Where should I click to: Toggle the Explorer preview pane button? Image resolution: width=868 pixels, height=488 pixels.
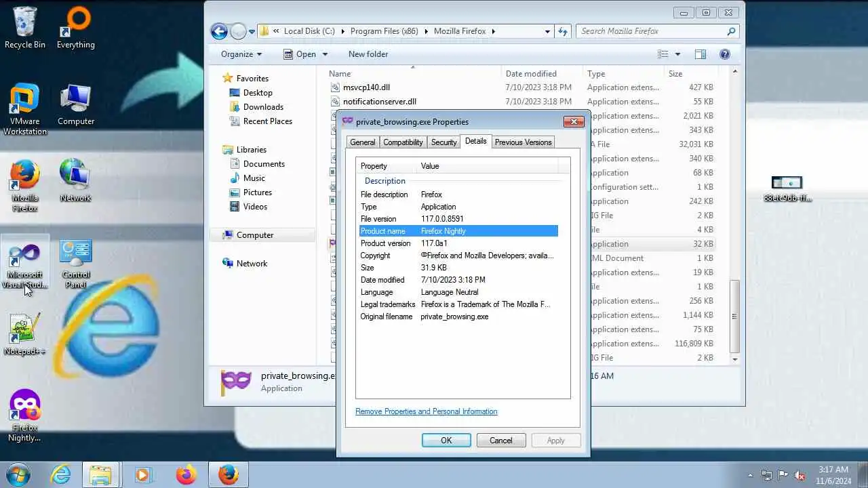(701, 54)
